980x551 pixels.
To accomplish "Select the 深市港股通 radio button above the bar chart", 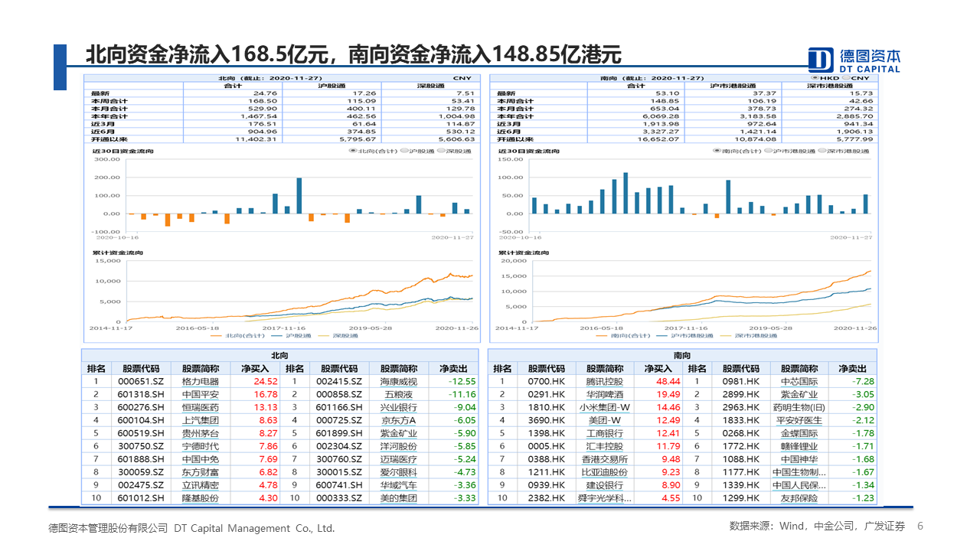I will pyautogui.click(x=821, y=152).
